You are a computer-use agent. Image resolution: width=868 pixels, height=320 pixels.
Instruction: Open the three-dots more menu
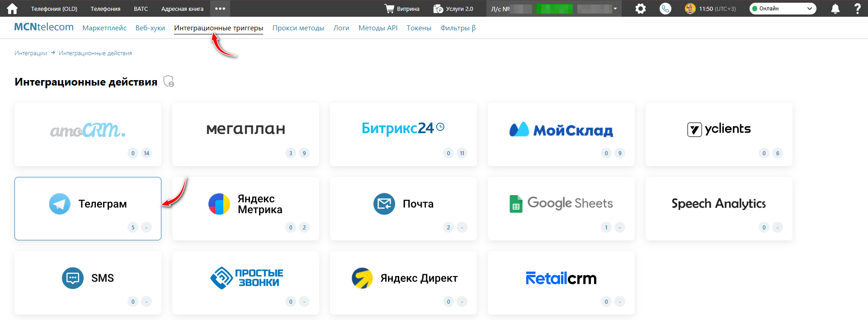coord(220,9)
